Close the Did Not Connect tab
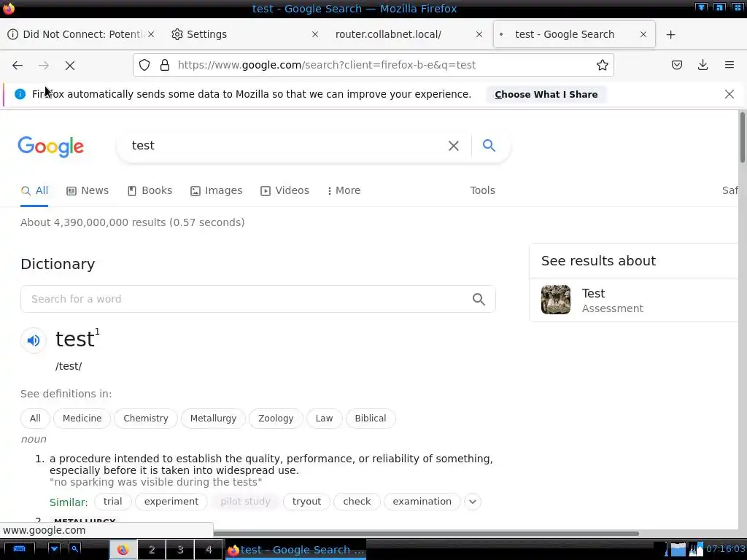Screen dimensions: 747x560 (x=151, y=34)
